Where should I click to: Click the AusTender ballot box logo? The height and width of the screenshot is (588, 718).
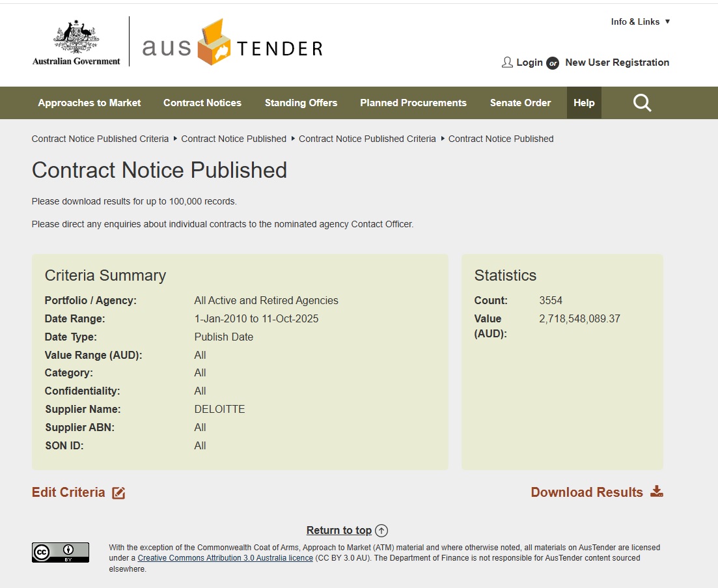pyautogui.click(x=214, y=44)
